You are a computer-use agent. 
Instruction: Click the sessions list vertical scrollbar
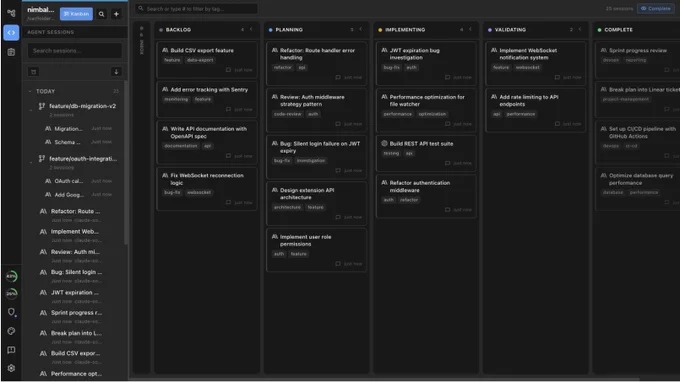click(x=126, y=163)
